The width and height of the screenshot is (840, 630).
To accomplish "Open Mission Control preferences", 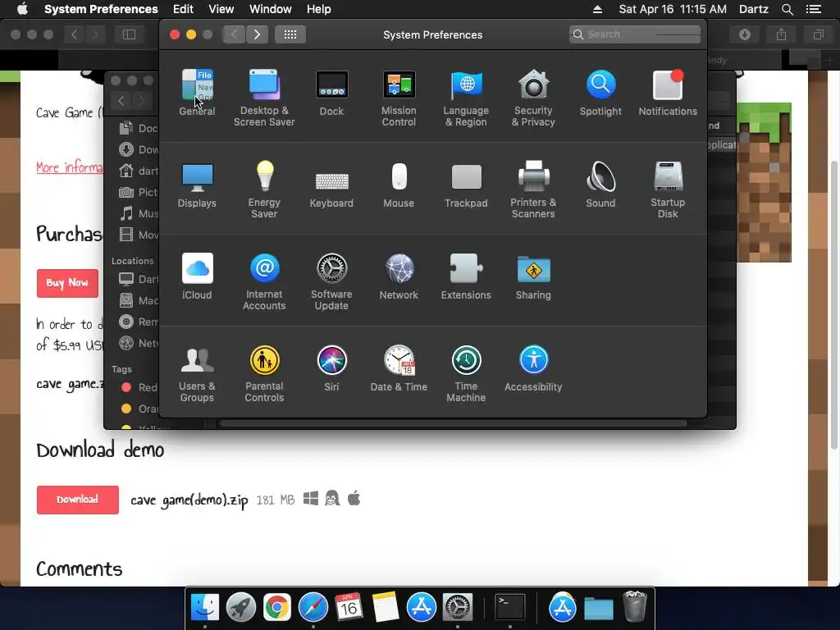I will [399, 98].
